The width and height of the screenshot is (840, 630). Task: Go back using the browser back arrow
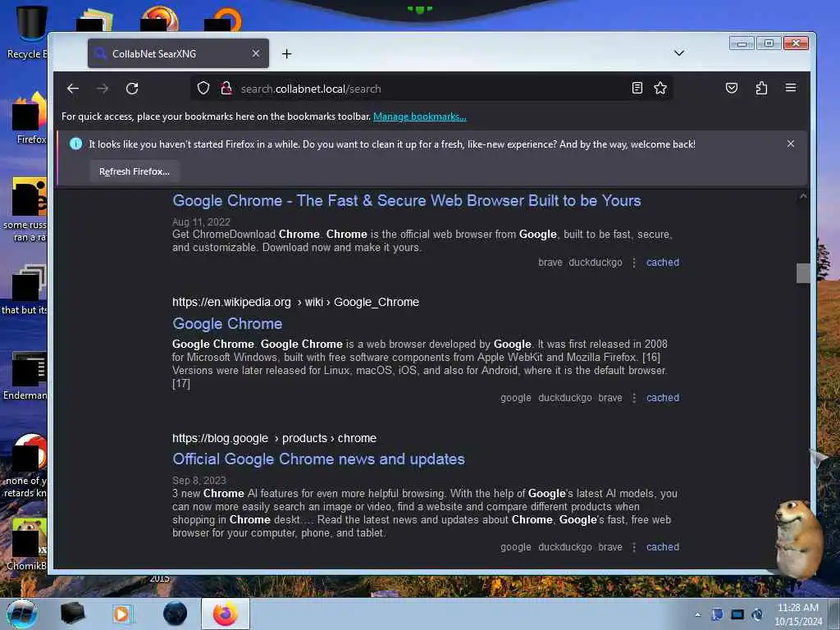coord(73,89)
